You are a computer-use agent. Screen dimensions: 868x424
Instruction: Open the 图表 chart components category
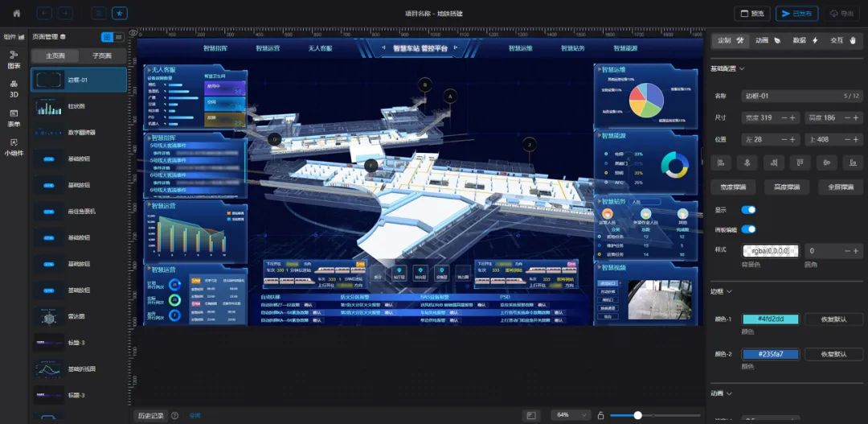(14, 59)
